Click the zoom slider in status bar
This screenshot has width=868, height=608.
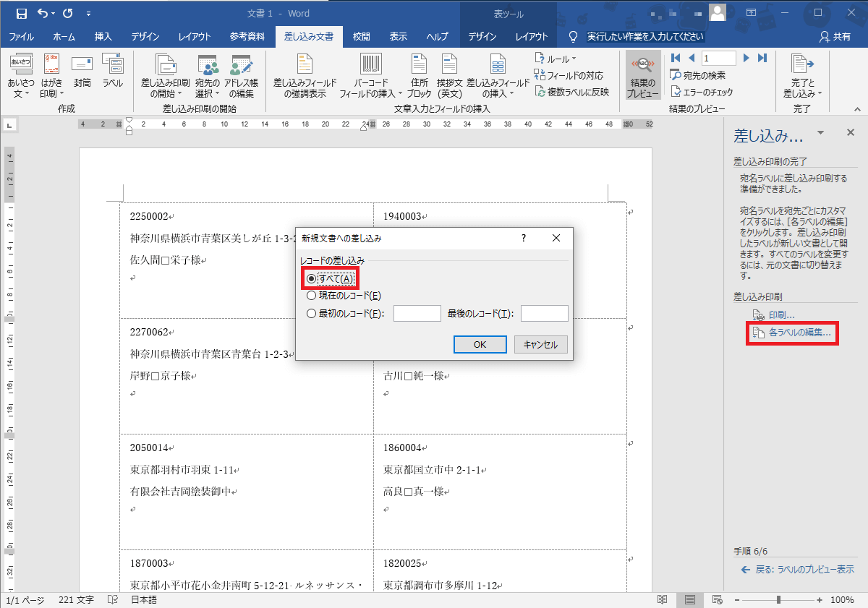[778, 600]
